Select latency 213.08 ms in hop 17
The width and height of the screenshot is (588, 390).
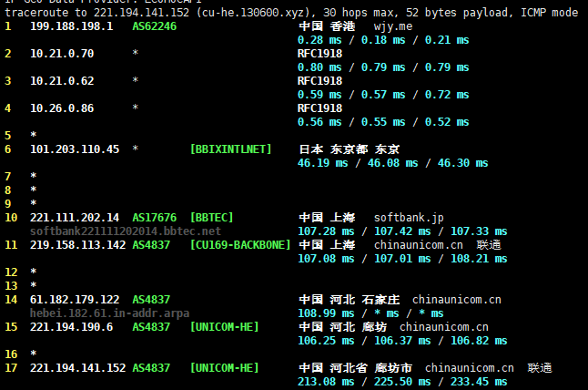coord(326,382)
